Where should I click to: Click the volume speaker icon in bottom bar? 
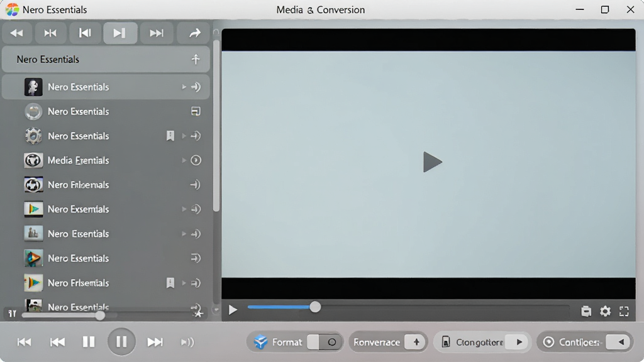(x=187, y=342)
